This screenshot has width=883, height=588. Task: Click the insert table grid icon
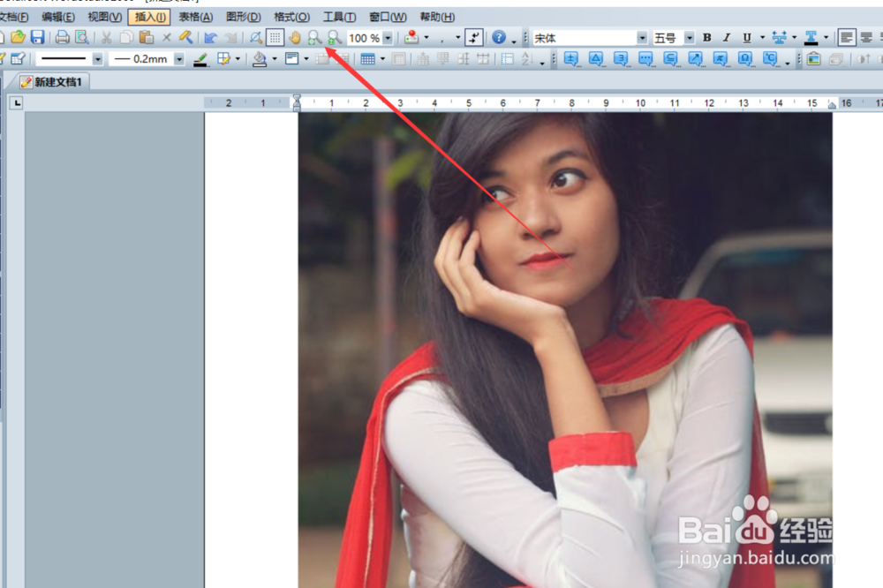[367, 59]
